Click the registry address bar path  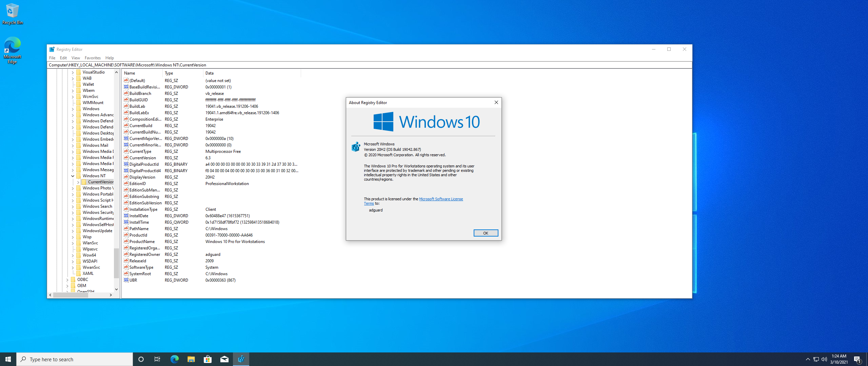click(369, 65)
